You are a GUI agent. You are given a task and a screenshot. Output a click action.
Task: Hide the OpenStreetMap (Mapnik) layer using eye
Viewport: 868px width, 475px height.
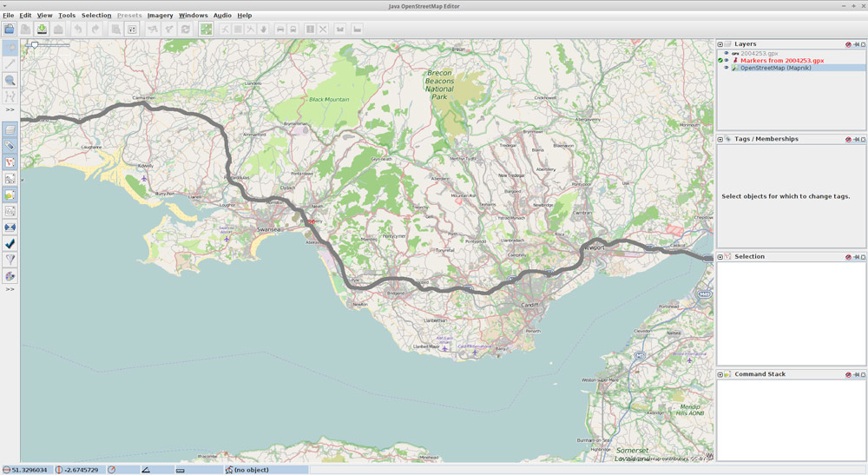[727, 68]
